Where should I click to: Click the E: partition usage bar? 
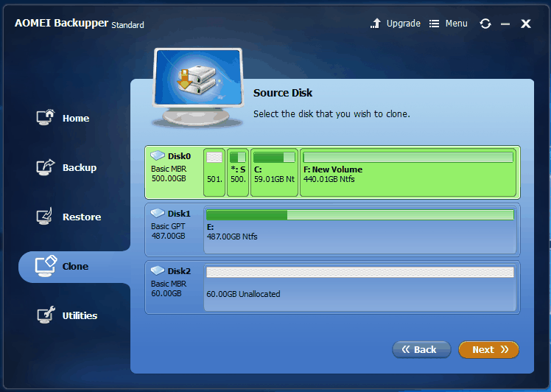pyautogui.click(x=359, y=215)
